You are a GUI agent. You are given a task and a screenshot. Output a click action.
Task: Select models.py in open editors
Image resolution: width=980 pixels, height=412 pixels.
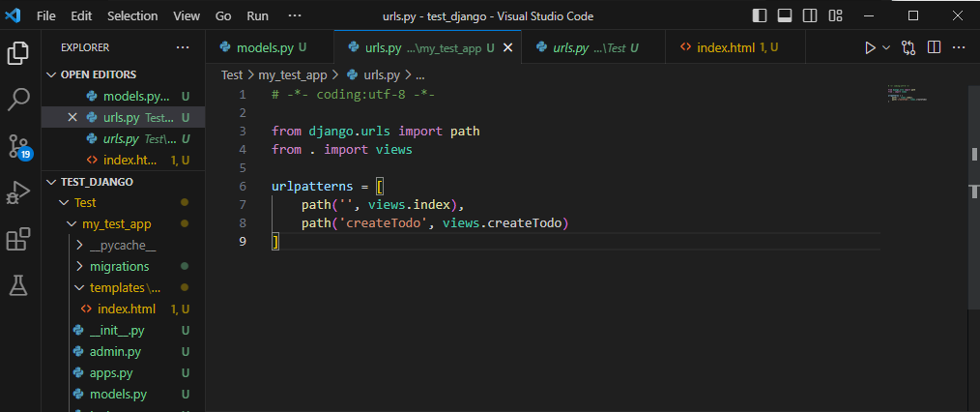(123, 97)
